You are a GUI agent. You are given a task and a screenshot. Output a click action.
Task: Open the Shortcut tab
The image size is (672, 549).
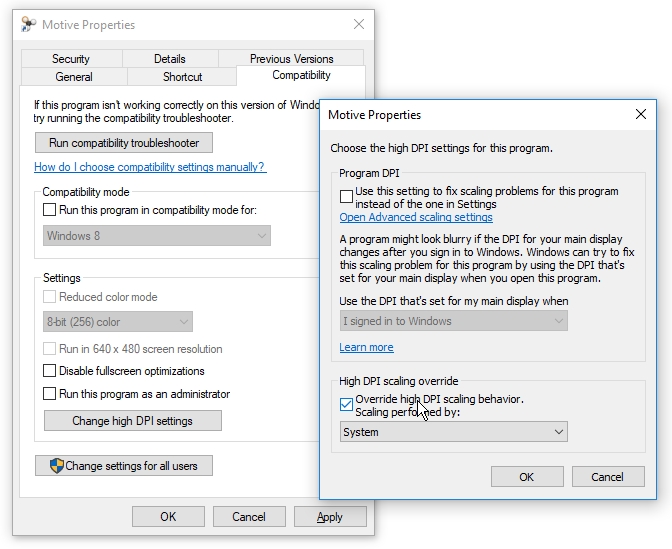tap(182, 76)
